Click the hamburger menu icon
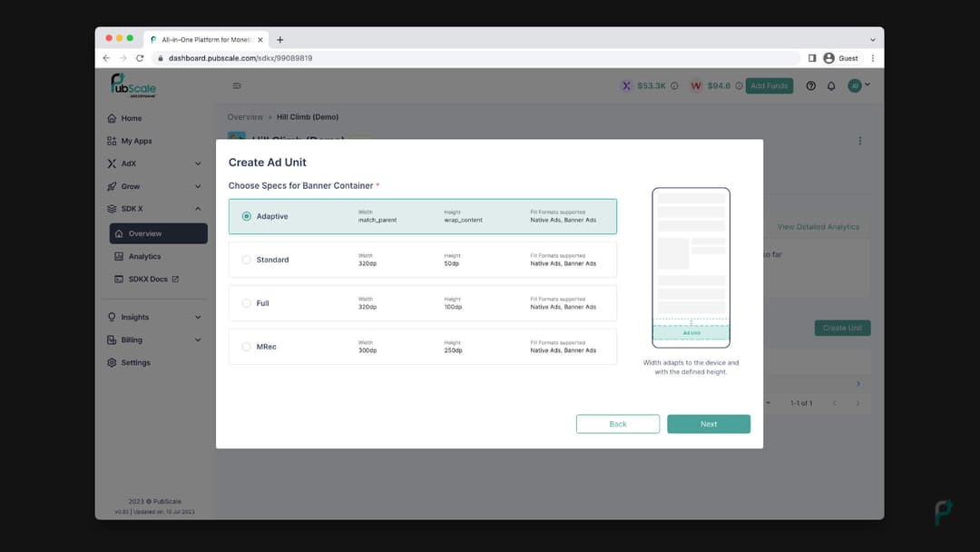Image resolution: width=980 pixels, height=552 pixels. 237,86
